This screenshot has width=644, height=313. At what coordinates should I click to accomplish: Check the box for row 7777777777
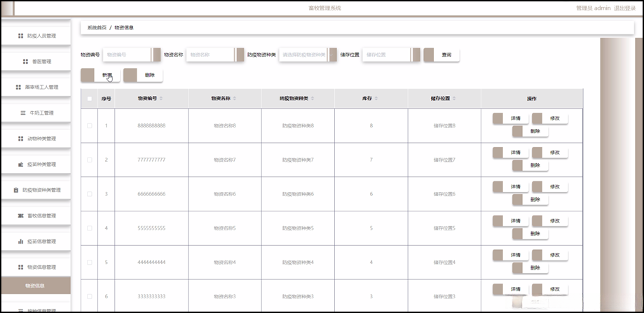click(90, 160)
